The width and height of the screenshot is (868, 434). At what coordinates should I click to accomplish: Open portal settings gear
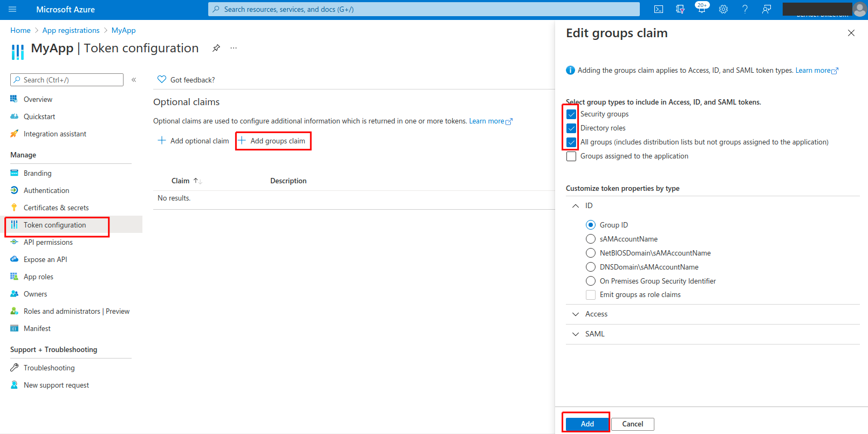coord(723,9)
